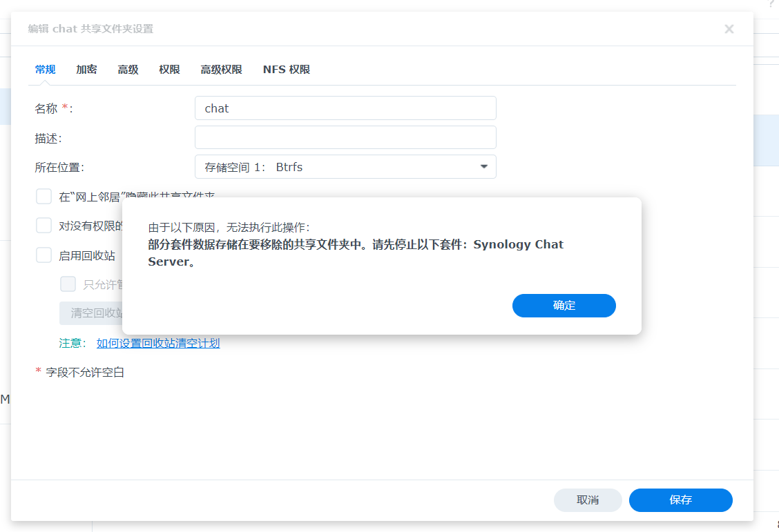
Task: Open the 权限 tab
Action: (x=169, y=70)
